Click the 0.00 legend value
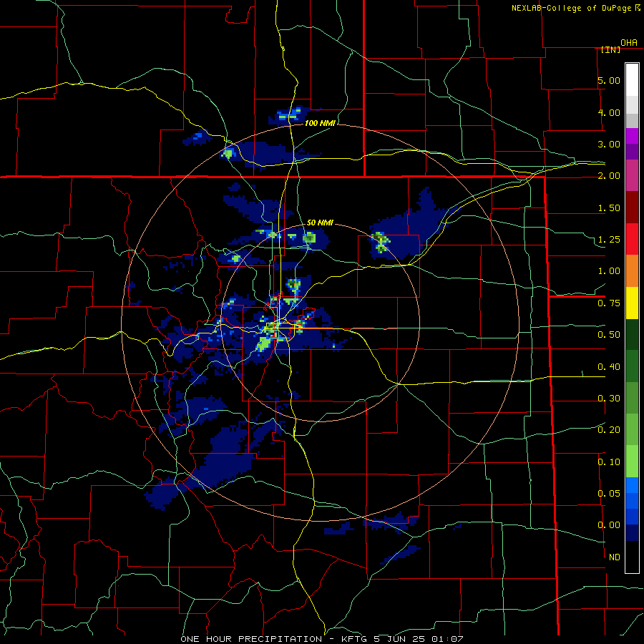The width and height of the screenshot is (644, 644). 609,525
